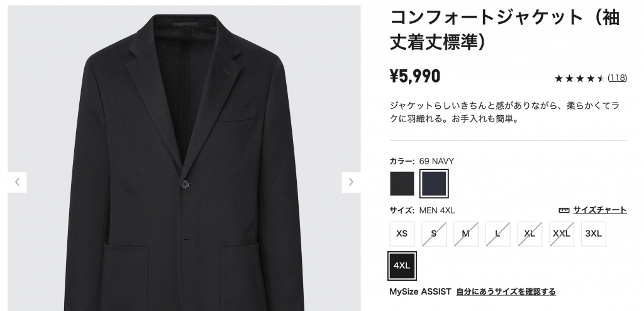
Task: Choose the unavailable size S
Action: (434, 234)
